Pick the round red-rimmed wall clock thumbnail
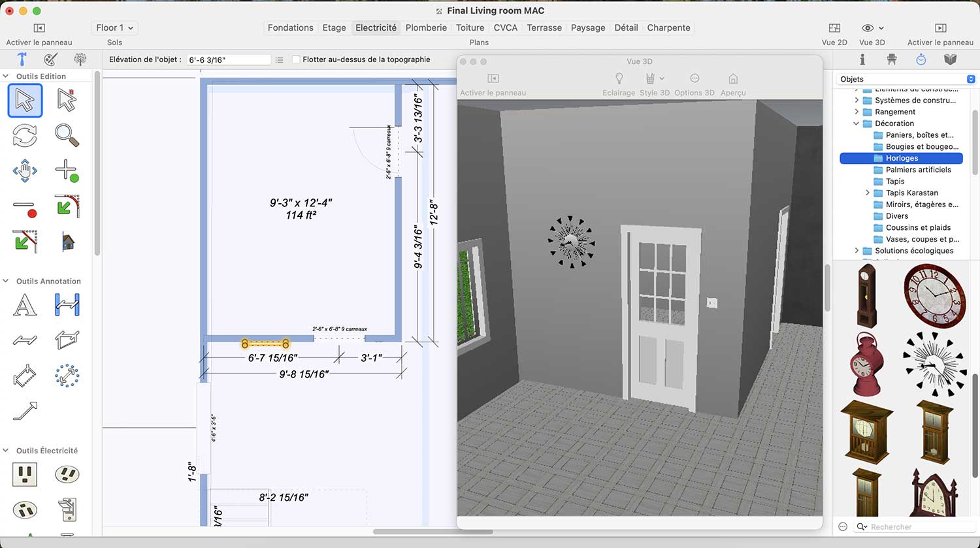 pos(934,295)
